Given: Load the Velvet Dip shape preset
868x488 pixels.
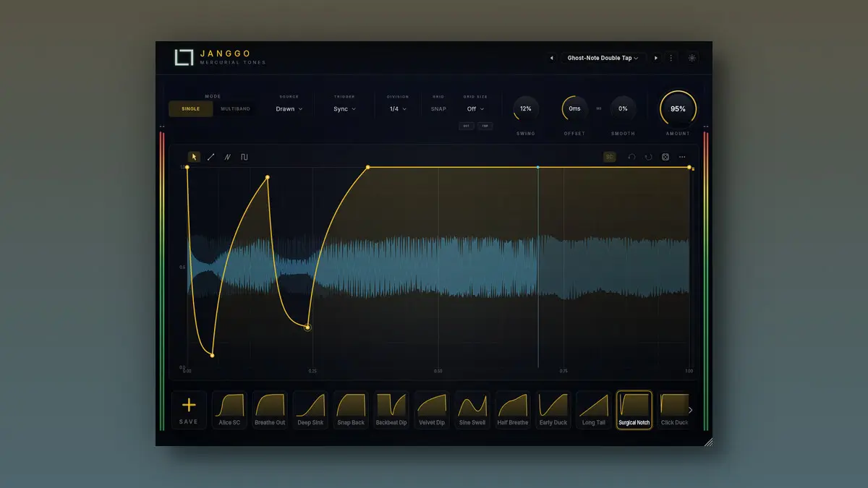Looking at the screenshot, I should (x=432, y=410).
